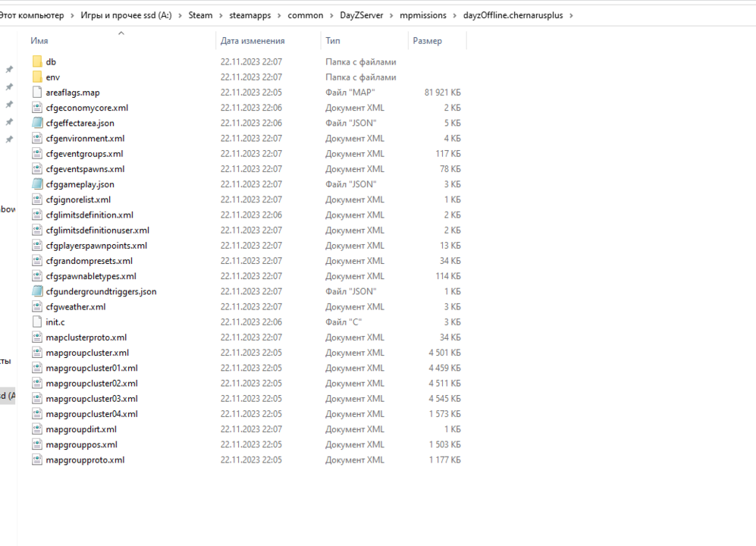The image size is (756, 546).
Task: Open the env folder icon
Action: click(37, 77)
